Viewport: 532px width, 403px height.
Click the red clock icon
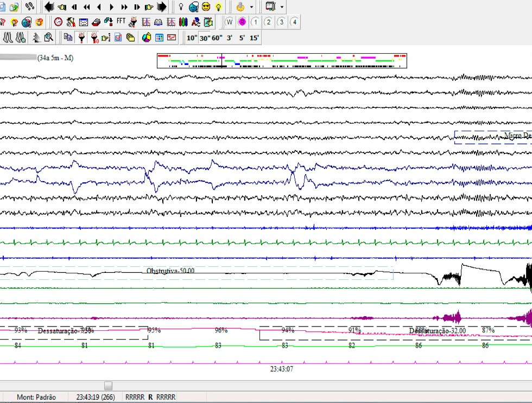point(59,22)
